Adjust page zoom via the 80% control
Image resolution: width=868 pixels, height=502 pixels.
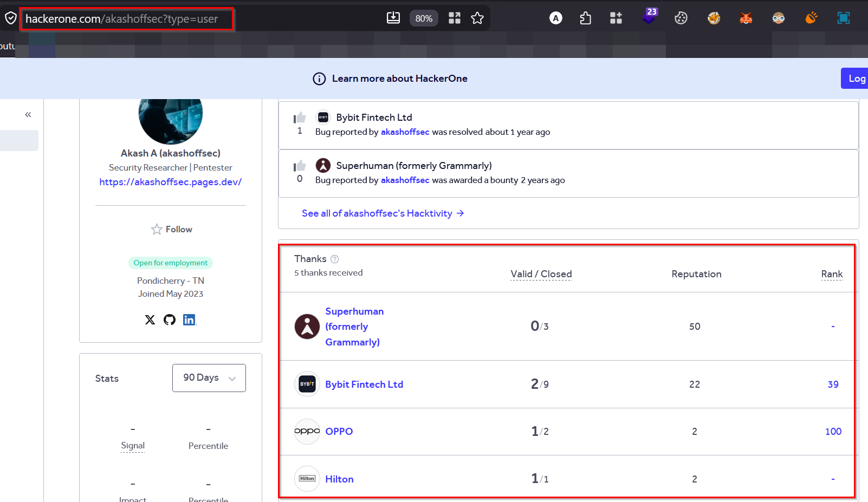pos(424,18)
